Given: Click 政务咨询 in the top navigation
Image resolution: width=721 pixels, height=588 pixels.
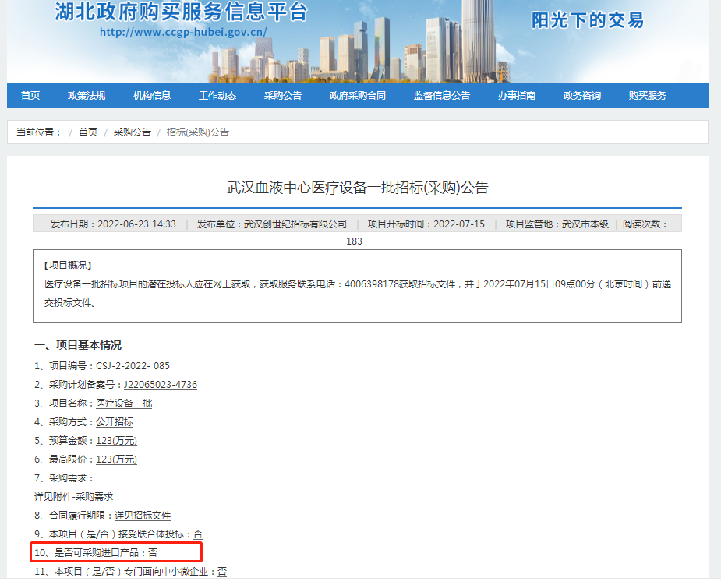Looking at the screenshot, I should [x=582, y=96].
